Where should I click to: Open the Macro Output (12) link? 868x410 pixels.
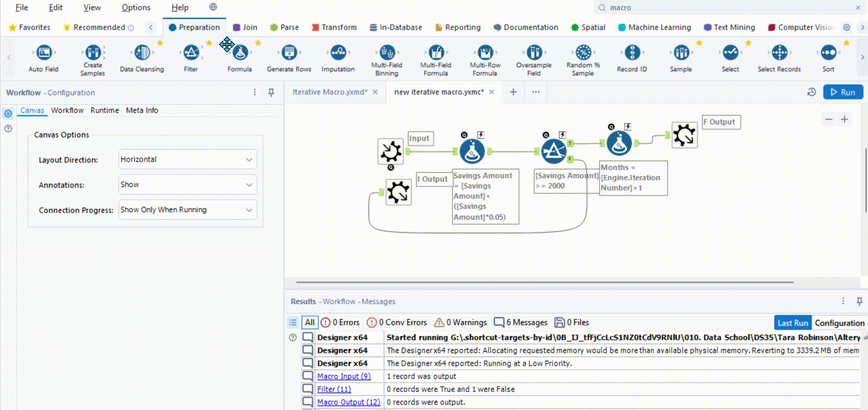(x=348, y=402)
